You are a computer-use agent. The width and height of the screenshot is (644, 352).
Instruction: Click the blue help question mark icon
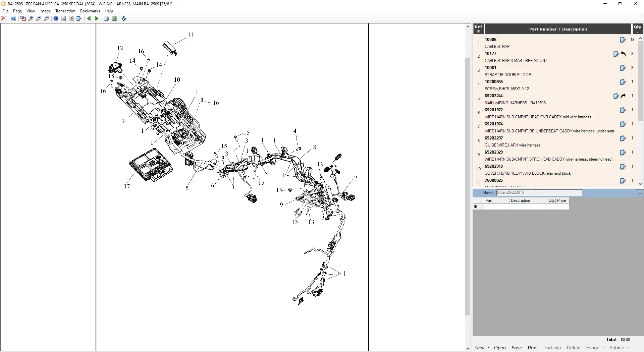point(13,19)
